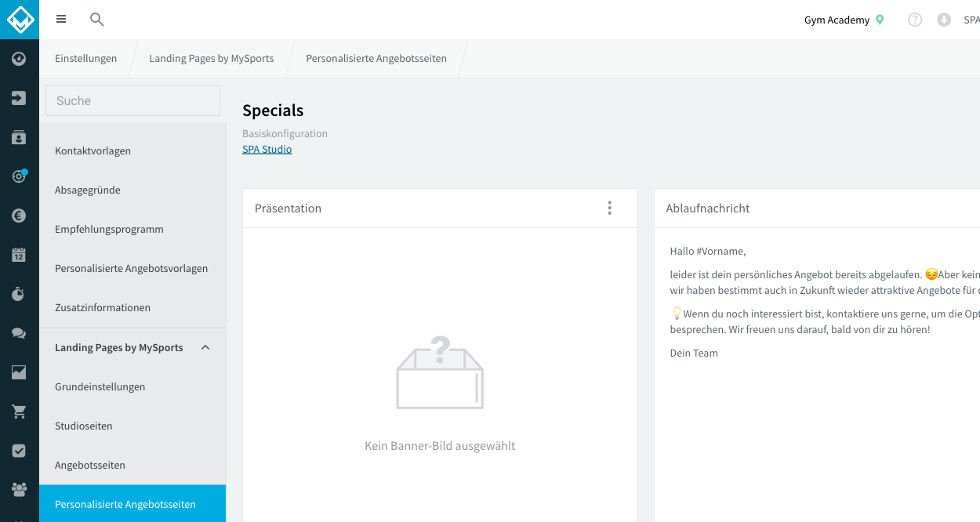The height and width of the screenshot is (522, 980).
Task: Open the hamburger navigation menu
Action: point(61,20)
